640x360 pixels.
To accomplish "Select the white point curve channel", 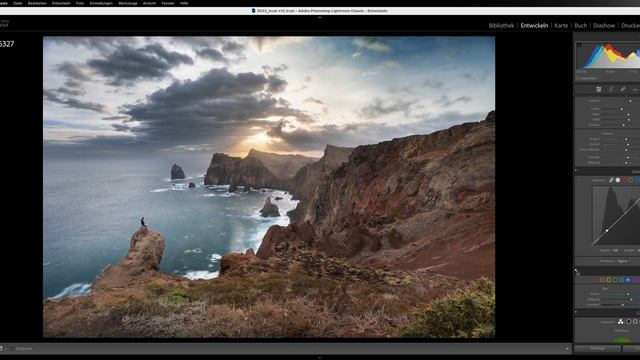I will pyautogui.click(x=618, y=180).
